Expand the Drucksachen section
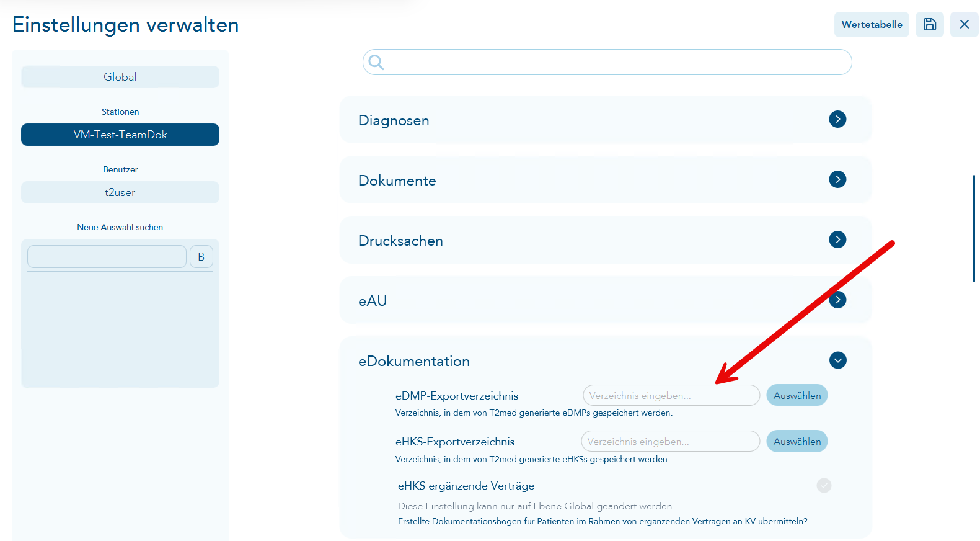The image size is (980, 541). 837,239
